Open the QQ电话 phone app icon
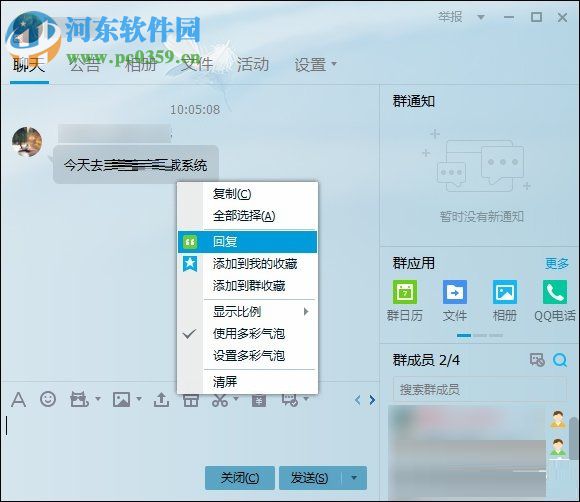Screen dimensions: 580x502 (x=555, y=301)
